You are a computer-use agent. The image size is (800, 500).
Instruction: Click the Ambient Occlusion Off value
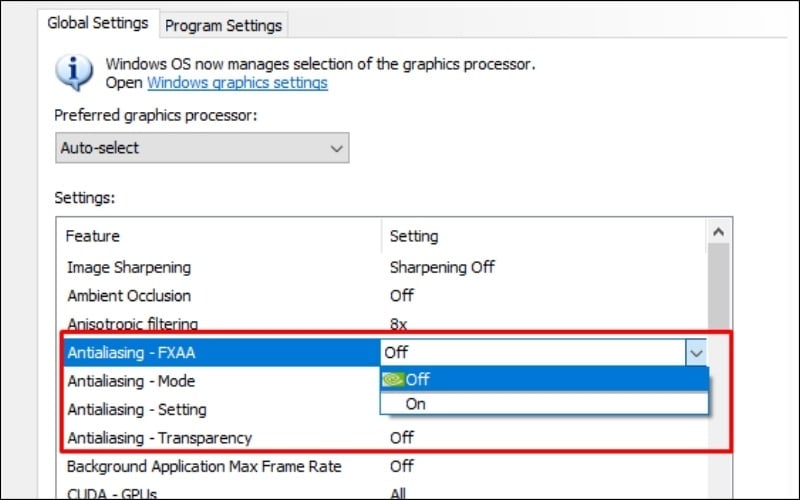tap(402, 296)
